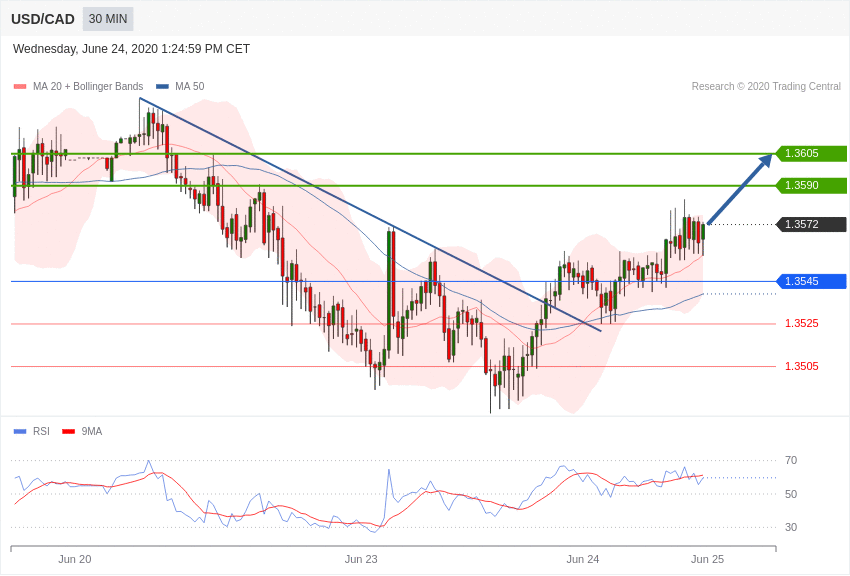
Task: Select the USD/CAD pair title
Action: click(x=43, y=20)
